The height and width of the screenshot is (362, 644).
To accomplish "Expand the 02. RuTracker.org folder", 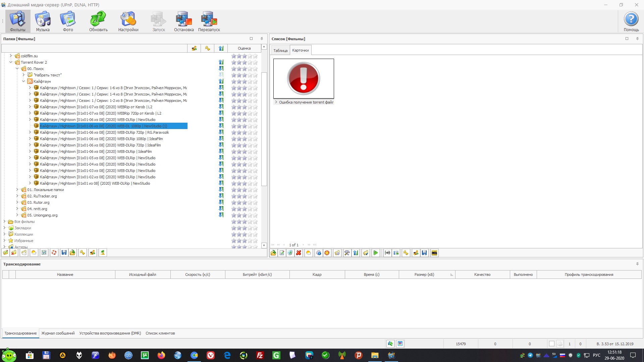I will coord(17,196).
